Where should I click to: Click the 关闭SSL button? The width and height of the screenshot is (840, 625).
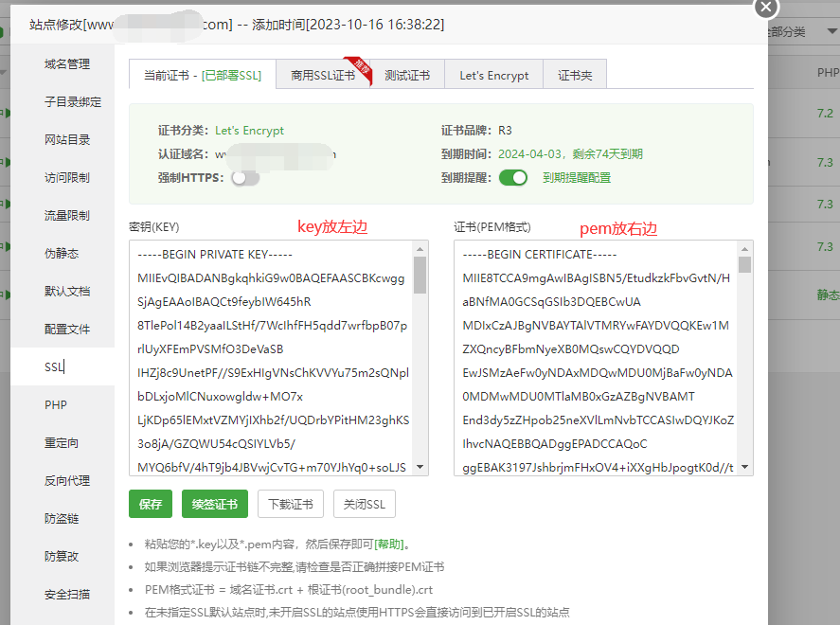364,504
